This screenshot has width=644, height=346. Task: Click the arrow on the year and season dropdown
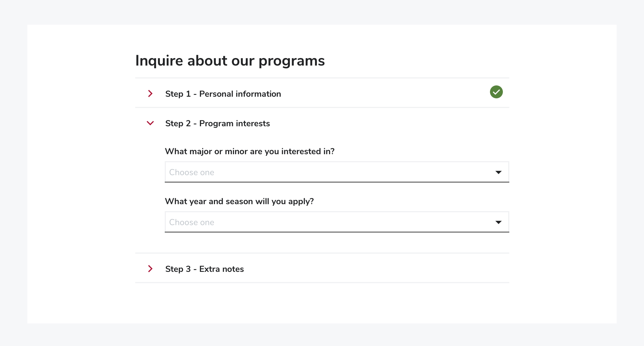498,222
